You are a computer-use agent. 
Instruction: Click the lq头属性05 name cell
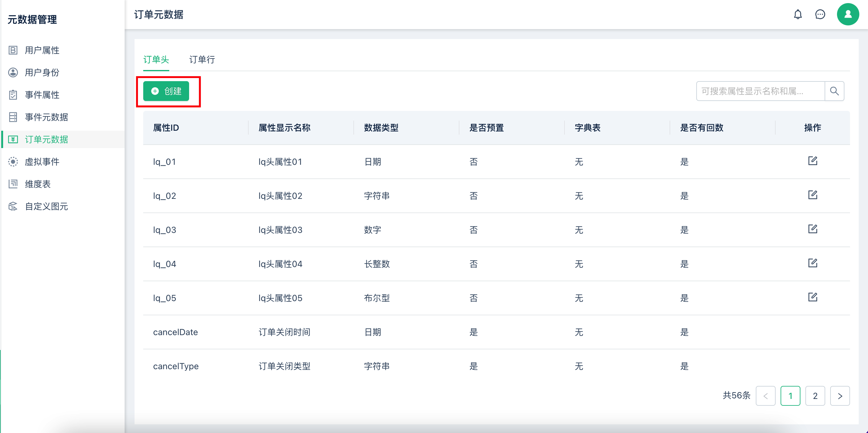click(x=280, y=298)
